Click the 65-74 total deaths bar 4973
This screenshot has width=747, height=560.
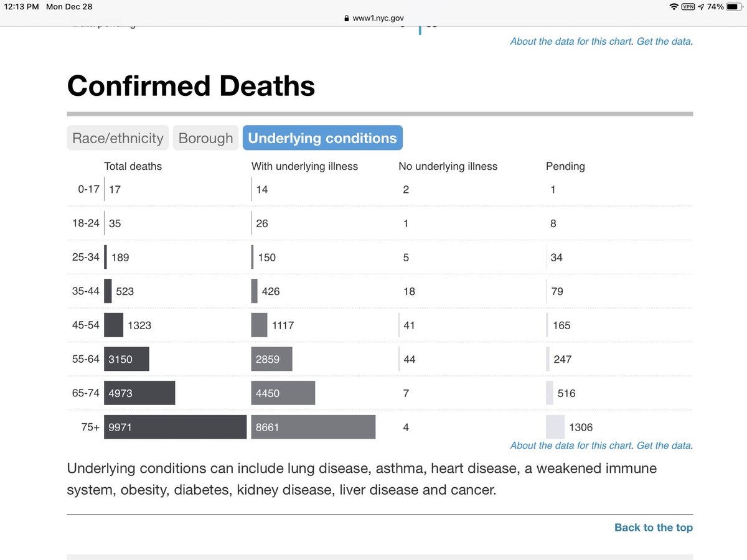pyautogui.click(x=139, y=393)
